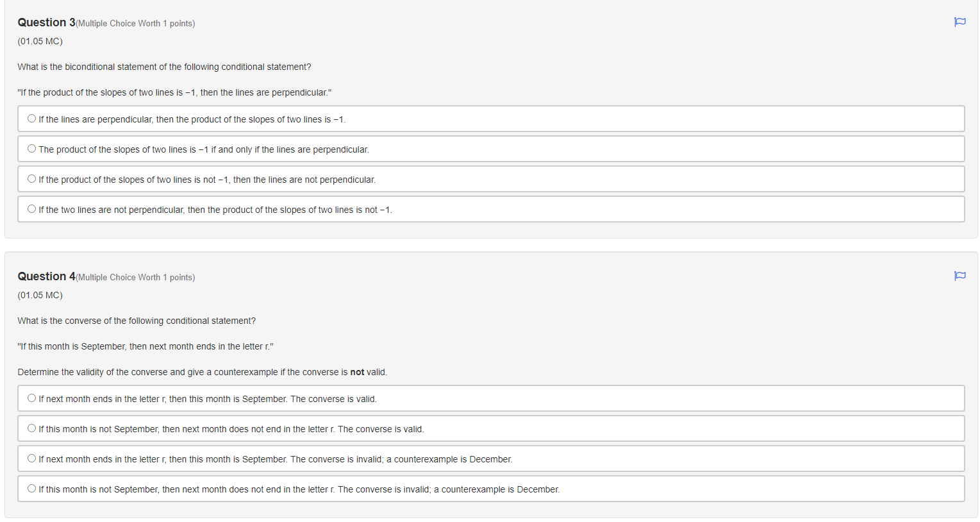Image resolution: width=980 pixels, height=522 pixels.
Task: Click the Question 3 heading
Action: point(46,22)
